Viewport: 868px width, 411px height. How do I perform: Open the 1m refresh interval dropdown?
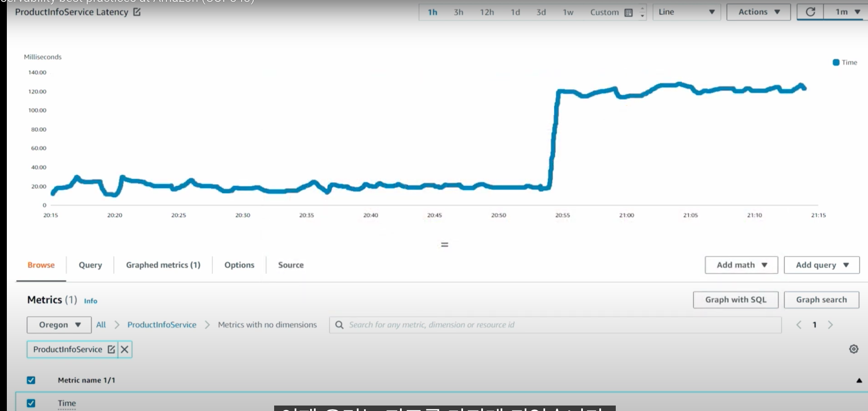coord(847,12)
